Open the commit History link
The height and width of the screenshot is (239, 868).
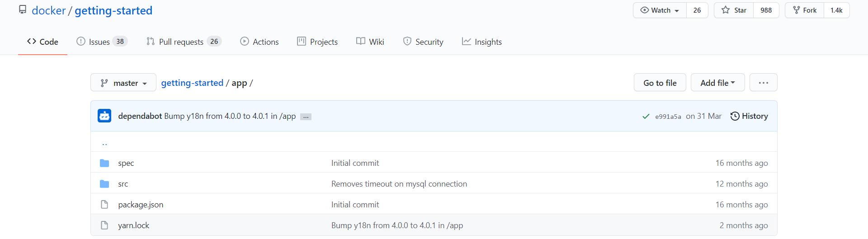749,116
